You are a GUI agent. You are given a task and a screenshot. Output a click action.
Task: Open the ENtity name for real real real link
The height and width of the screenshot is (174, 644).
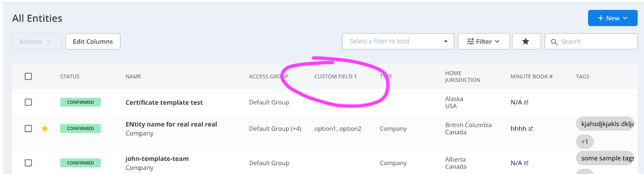click(171, 124)
